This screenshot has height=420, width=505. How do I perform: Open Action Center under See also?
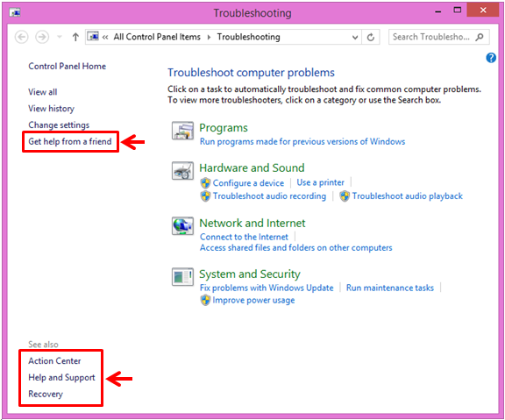54,360
